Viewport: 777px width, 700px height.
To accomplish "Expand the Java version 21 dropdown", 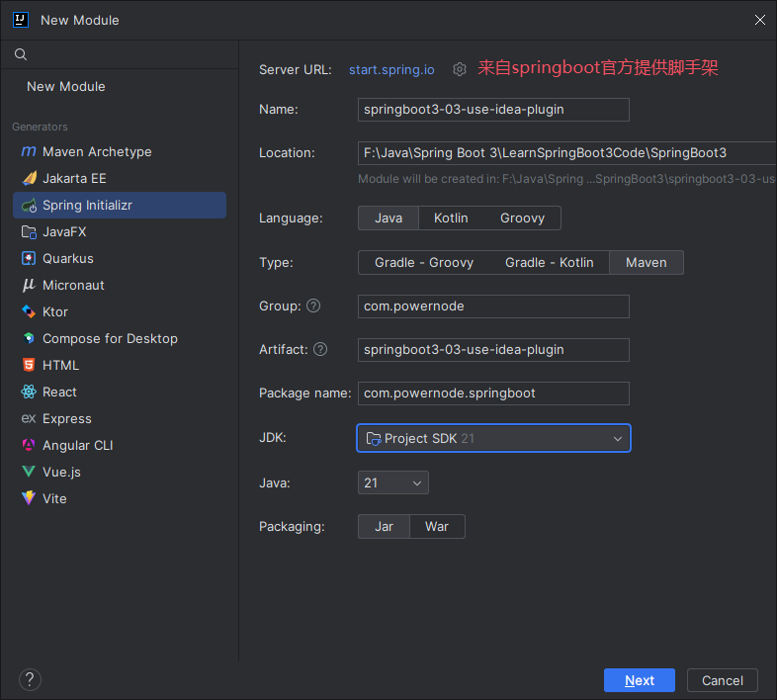I will [392, 483].
